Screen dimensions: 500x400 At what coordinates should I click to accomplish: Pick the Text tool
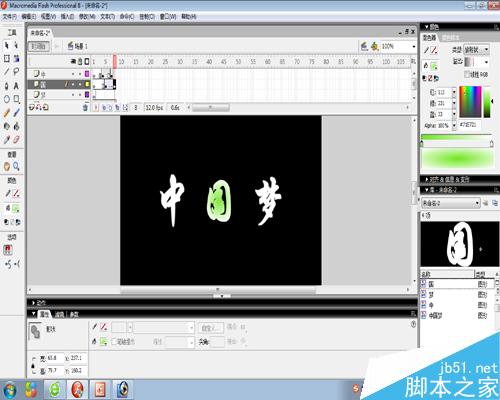pos(16,86)
